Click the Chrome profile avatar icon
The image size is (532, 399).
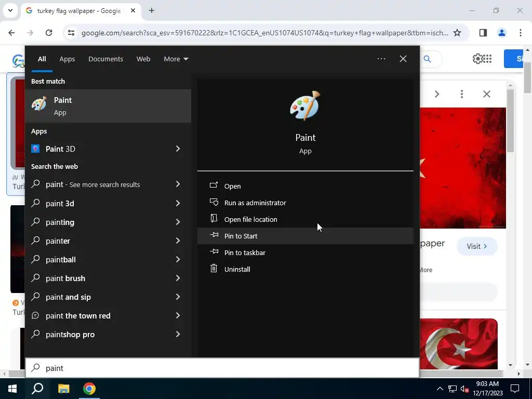[x=502, y=33]
